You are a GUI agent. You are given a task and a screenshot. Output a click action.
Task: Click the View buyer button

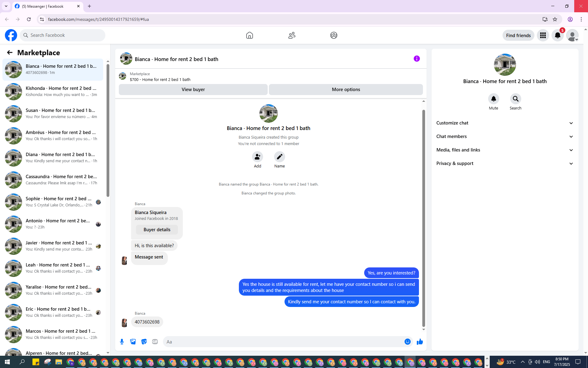tap(193, 90)
